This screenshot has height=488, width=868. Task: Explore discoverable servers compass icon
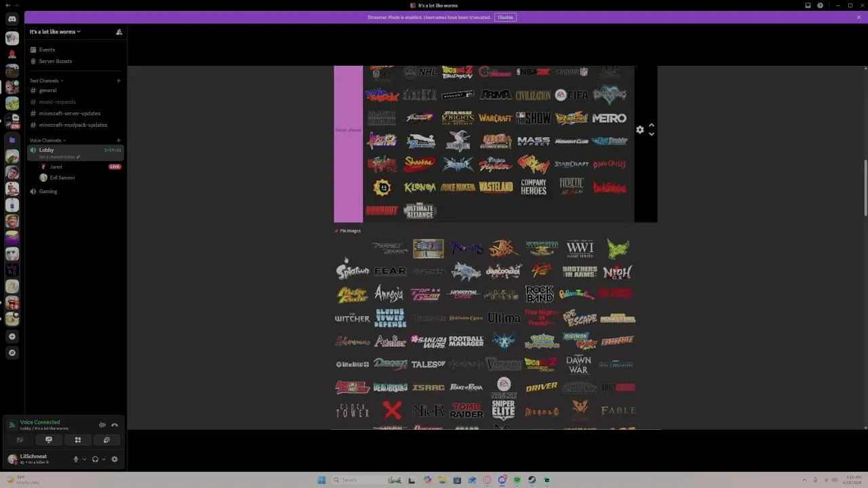[x=12, y=352]
